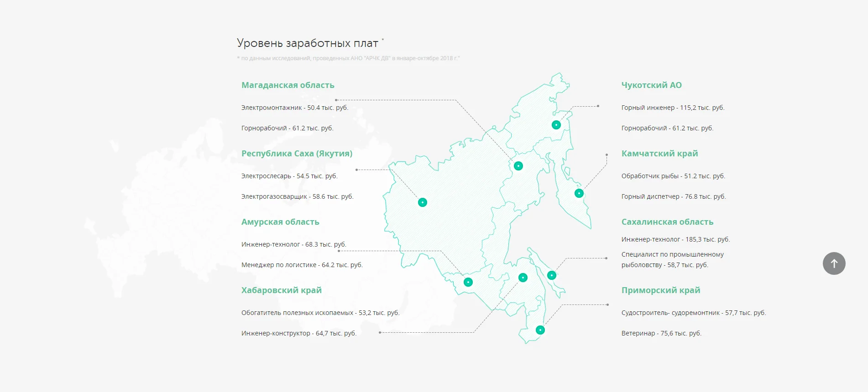The image size is (868, 392).
Task: Click the Горный инженер 115,2 тыс. руб. entry
Action: (673, 108)
